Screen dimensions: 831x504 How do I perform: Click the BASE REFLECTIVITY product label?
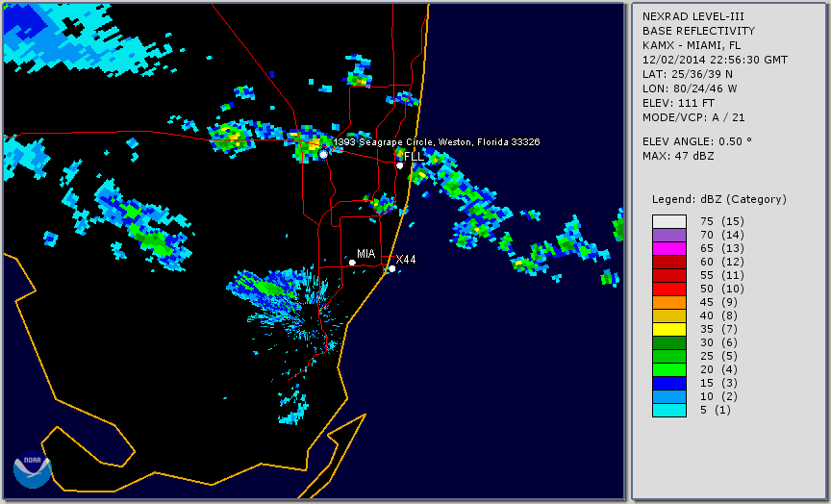[698, 31]
